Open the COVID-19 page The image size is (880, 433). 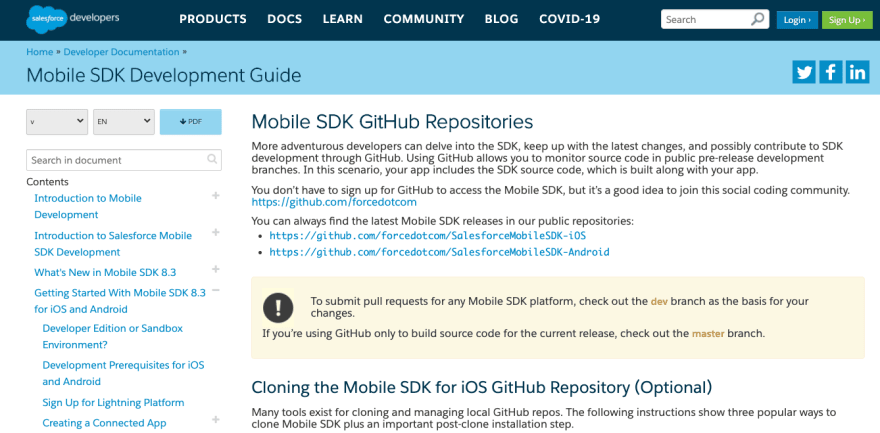tap(570, 19)
